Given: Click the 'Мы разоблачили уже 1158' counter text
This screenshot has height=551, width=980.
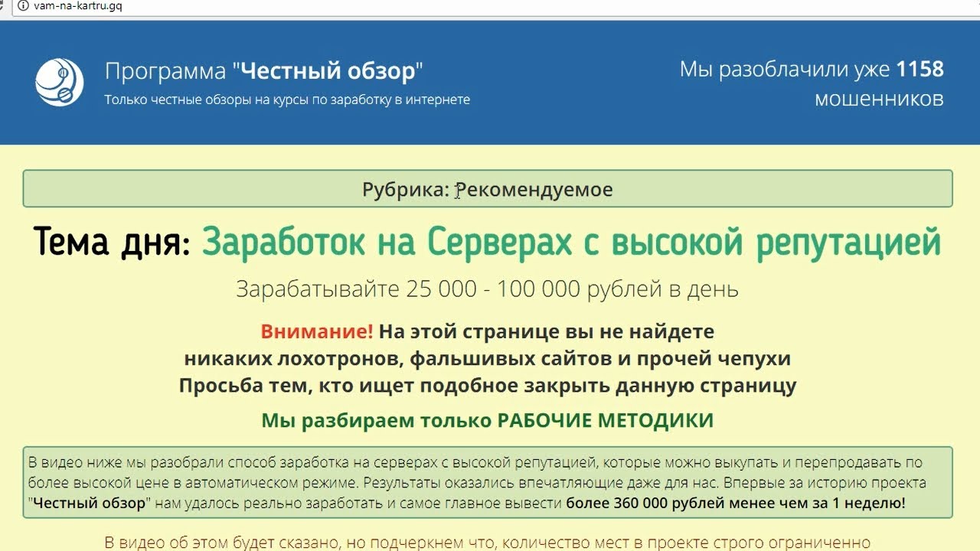Looking at the screenshot, I should click(x=812, y=70).
